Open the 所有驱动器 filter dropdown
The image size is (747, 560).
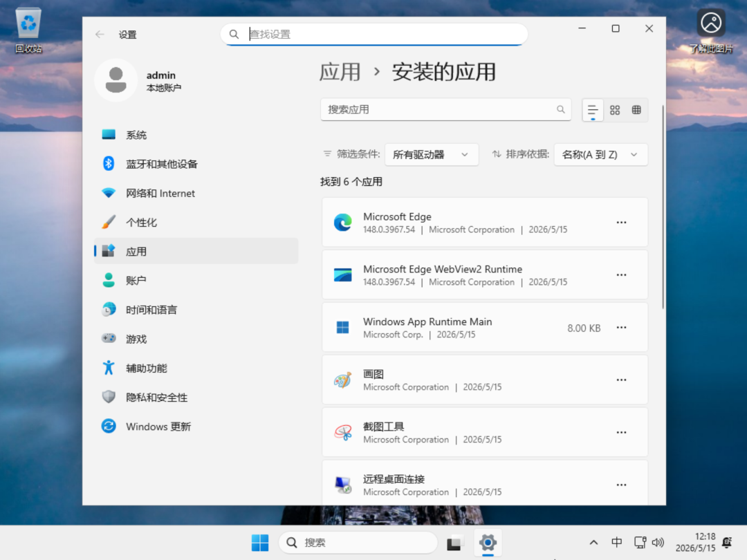tap(431, 154)
